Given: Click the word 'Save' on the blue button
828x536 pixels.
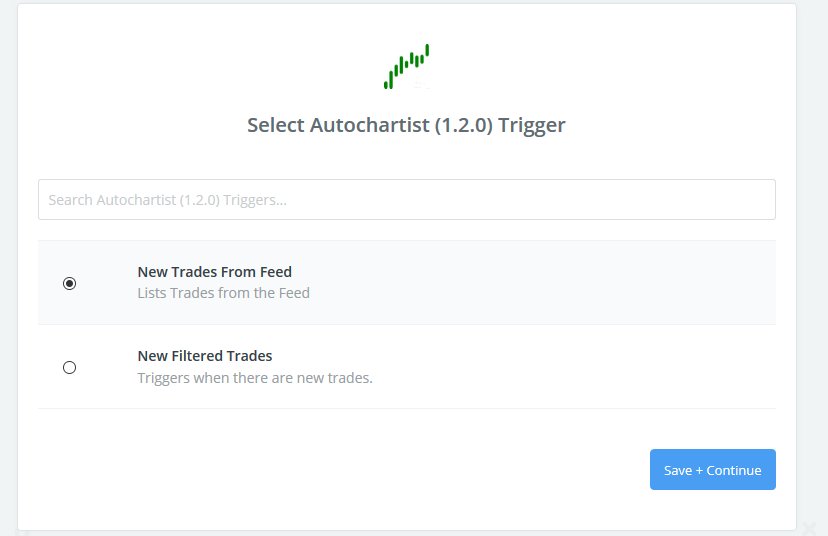Looking at the screenshot, I should coord(678,471).
